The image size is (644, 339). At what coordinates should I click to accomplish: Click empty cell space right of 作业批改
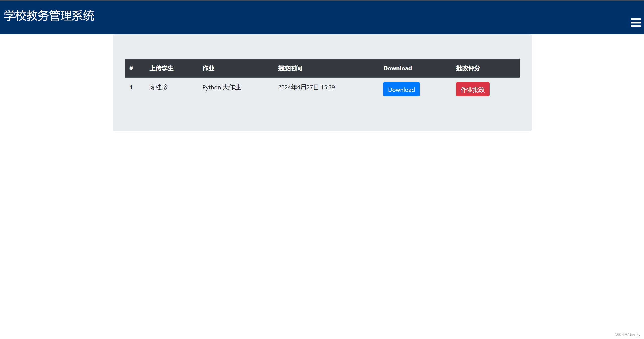pyautogui.click(x=505, y=89)
